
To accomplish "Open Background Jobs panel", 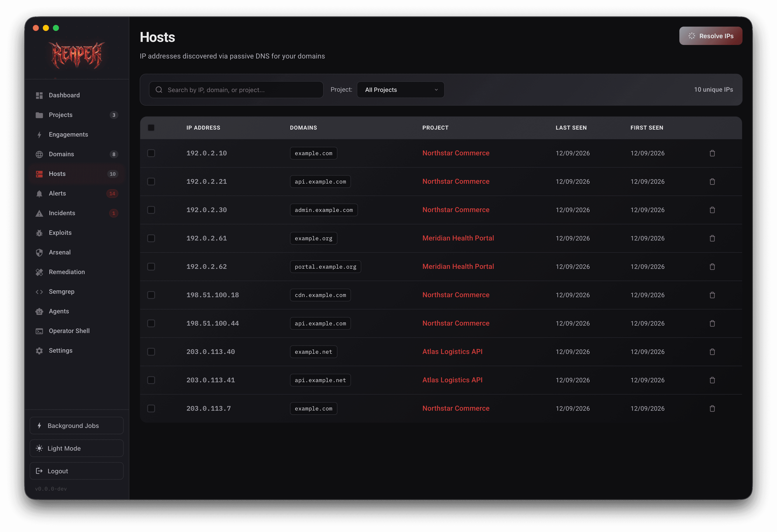I will click(x=77, y=426).
